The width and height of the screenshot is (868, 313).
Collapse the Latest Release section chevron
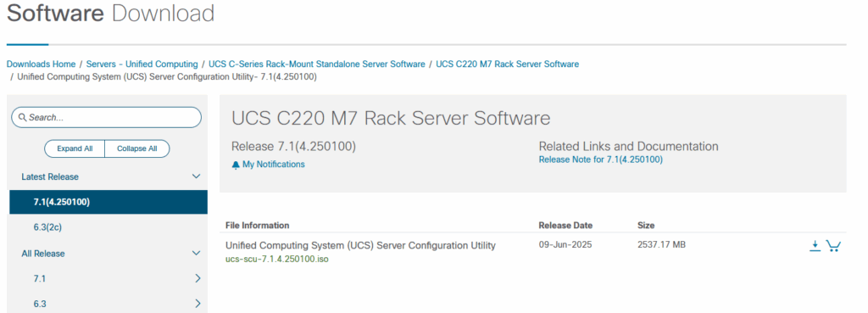tap(196, 176)
